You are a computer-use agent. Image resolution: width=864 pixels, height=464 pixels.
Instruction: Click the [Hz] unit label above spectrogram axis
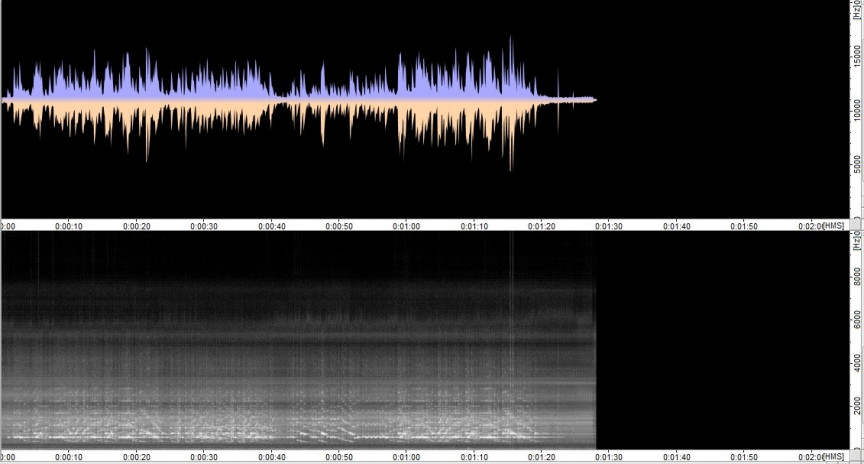tap(856, 241)
